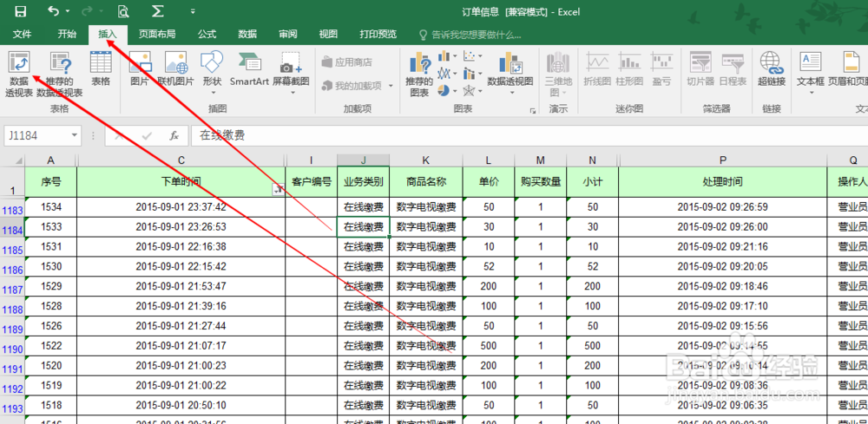Viewport: 868px width, 424px height.
Task: Click the Redo arrow icon
Action: (x=88, y=11)
